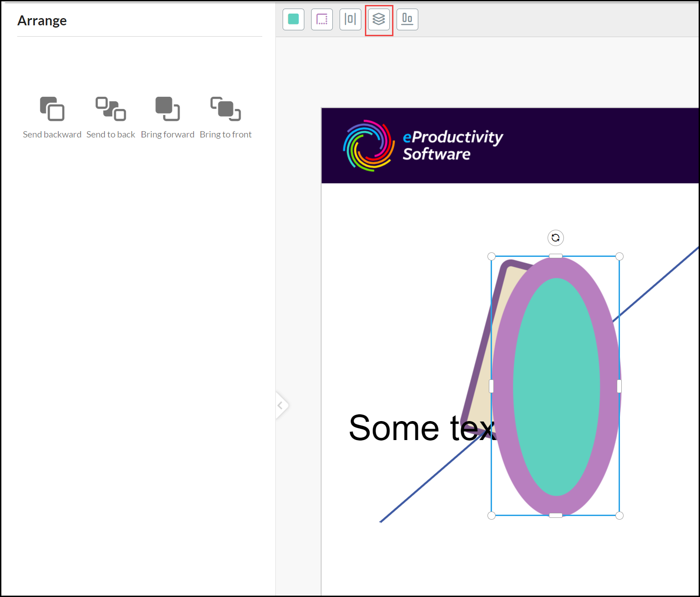This screenshot has height=597, width=700.
Task: Click the eProductivity Software logo
Action: 423,146
